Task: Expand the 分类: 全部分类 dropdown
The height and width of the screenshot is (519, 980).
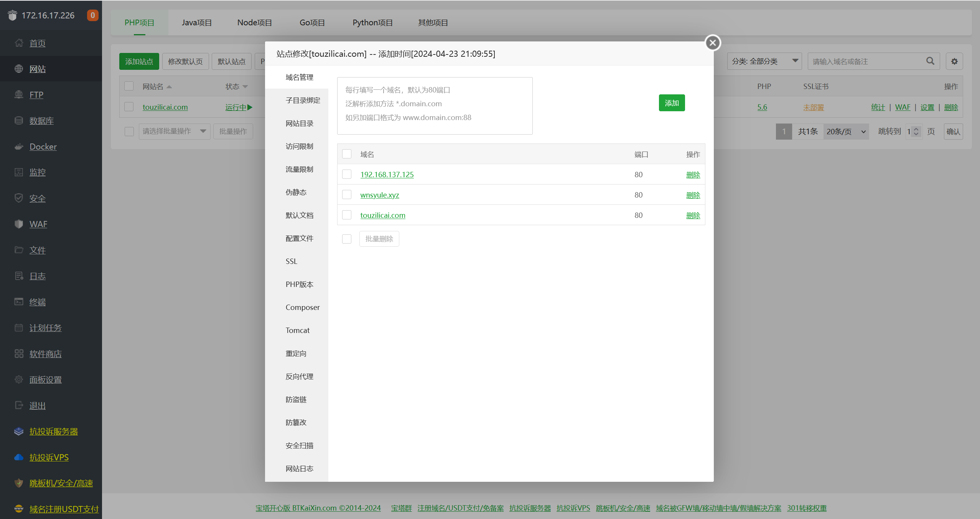Action: click(764, 61)
